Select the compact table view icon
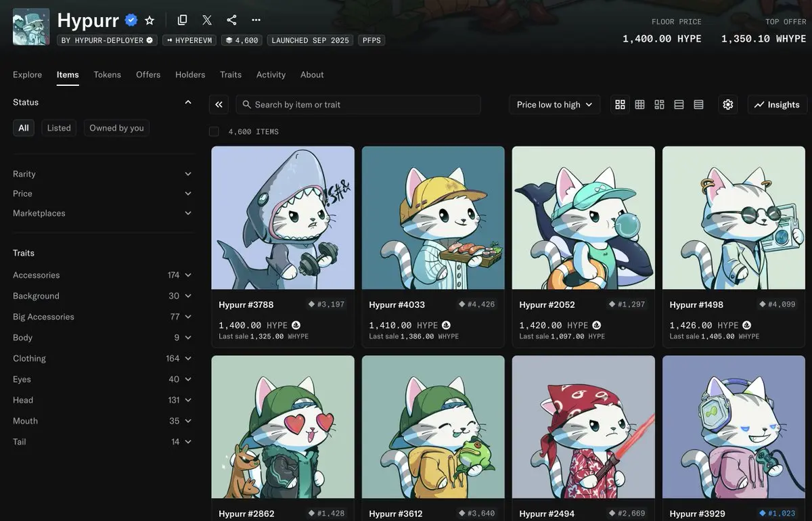The width and height of the screenshot is (812, 521). pyautogui.click(x=698, y=104)
